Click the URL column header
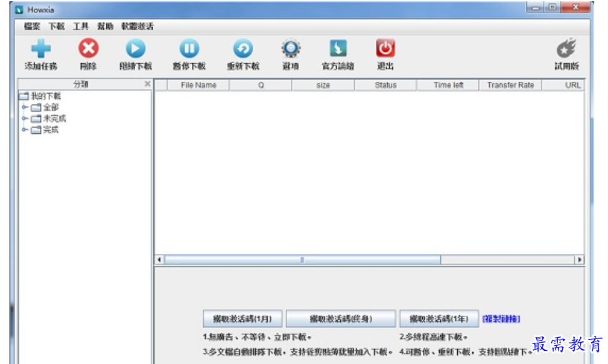 (x=564, y=85)
